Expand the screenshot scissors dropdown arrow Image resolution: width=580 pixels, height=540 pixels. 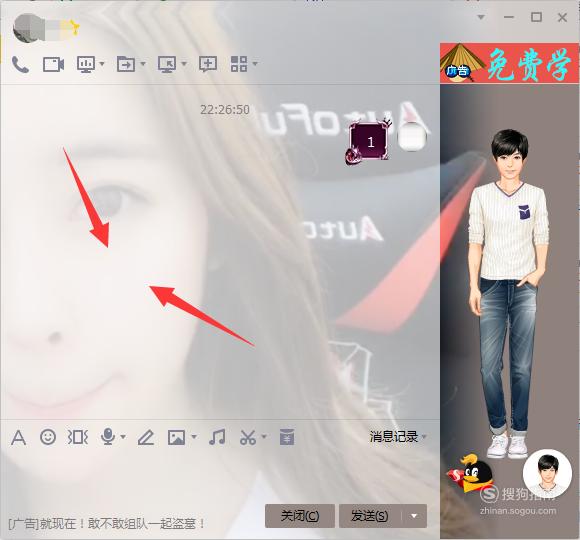click(264, 437)
